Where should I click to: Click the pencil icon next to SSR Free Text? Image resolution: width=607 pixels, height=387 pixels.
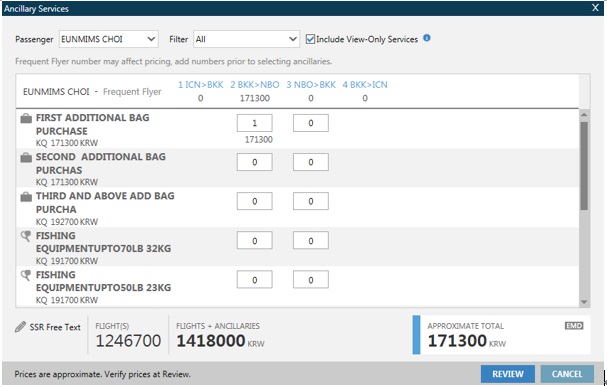pos(20,327)
